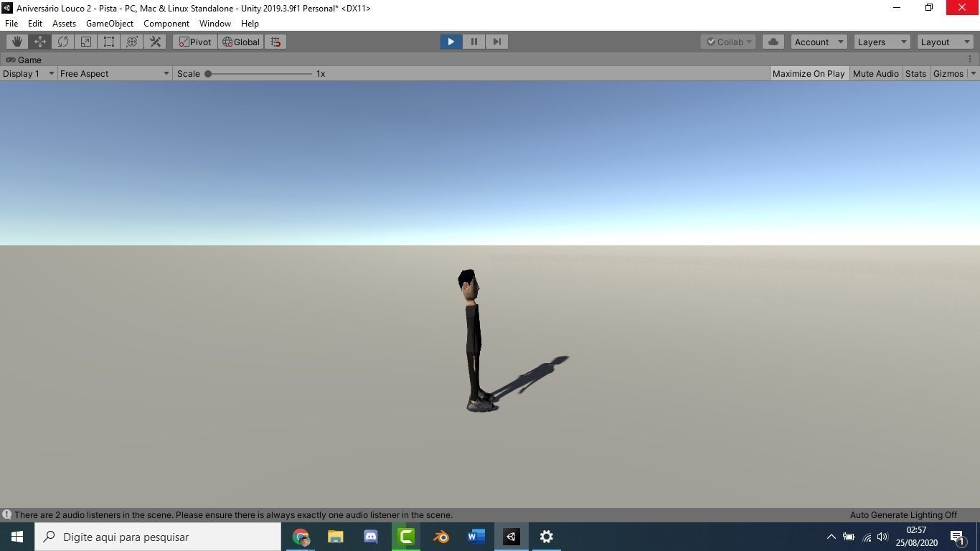This screenshot has height=551, width=980.
Task: Click the character in Game view
Action: click(474, 341)
